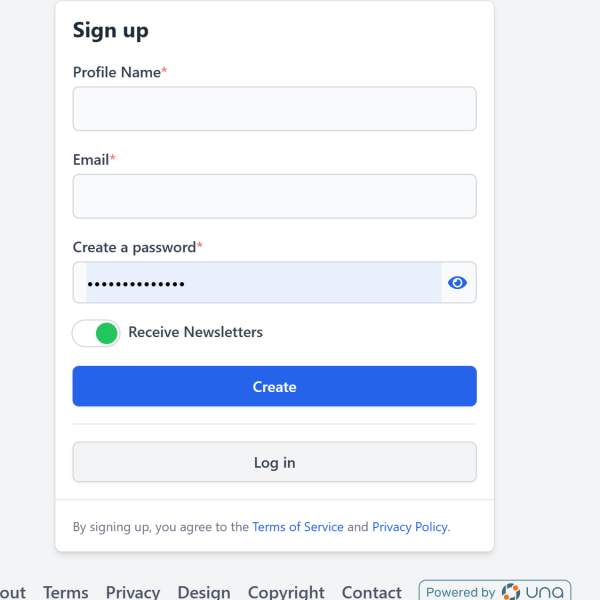Click into the Email text field
The image size is (600, 600).
tap(274, 196)
